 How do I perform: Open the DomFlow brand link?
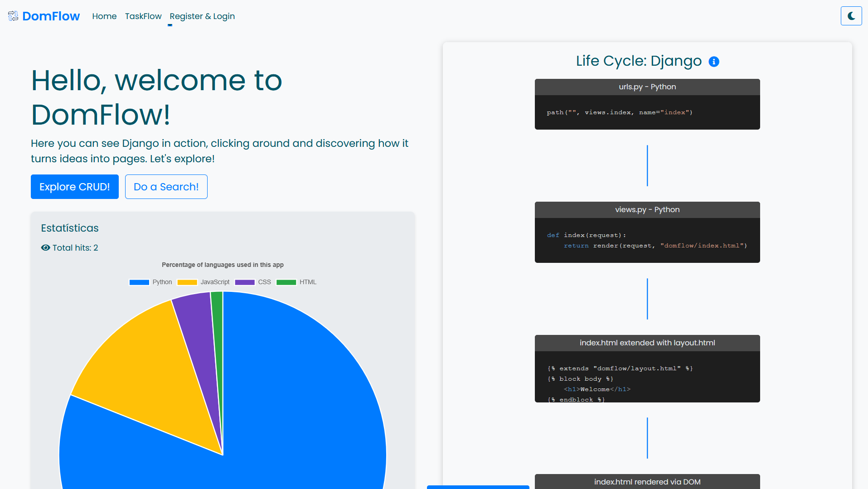(x=51, y=16)
